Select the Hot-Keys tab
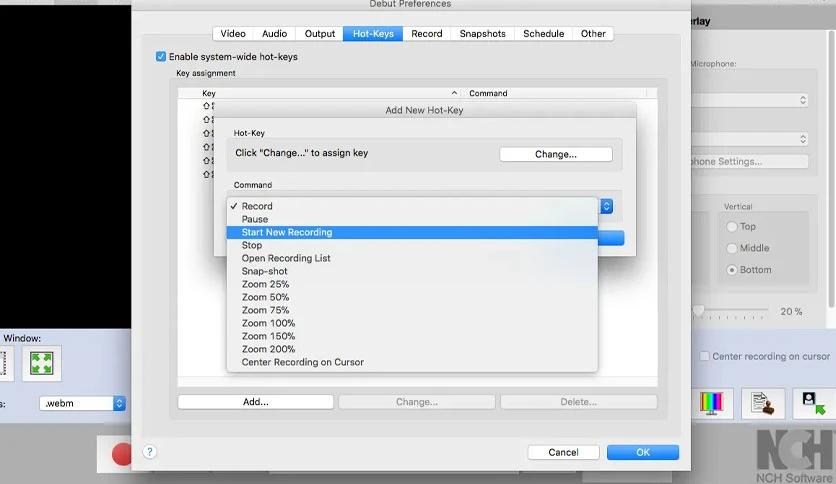Viewport: 836px width, 484px height. tap(373, 34)
